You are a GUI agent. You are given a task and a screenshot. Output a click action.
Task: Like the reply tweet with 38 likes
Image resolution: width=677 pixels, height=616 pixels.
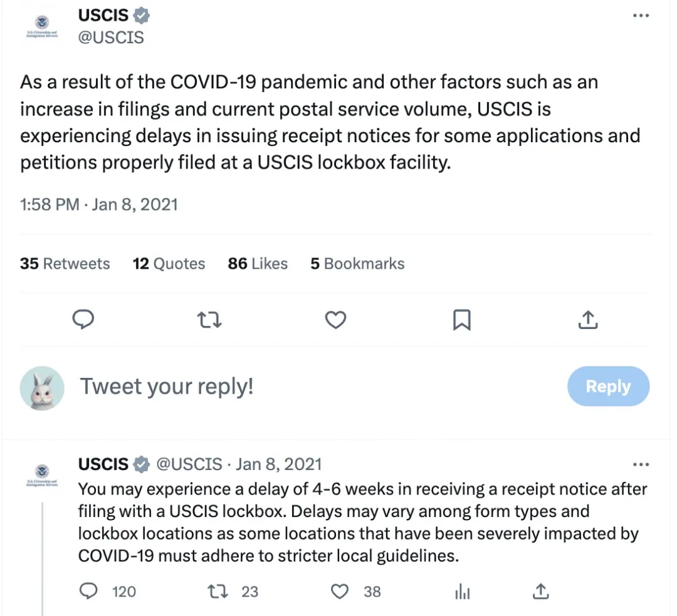pos(339,591)
